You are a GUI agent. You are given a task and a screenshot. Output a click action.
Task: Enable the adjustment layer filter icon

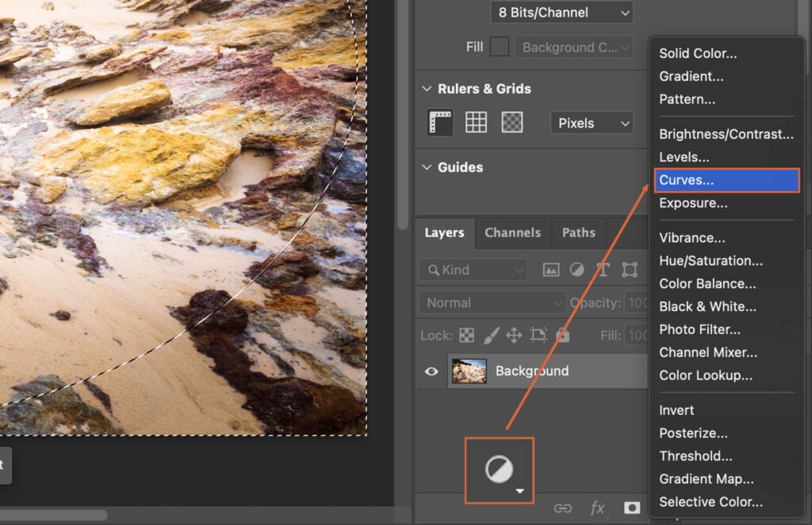[576, 270]
